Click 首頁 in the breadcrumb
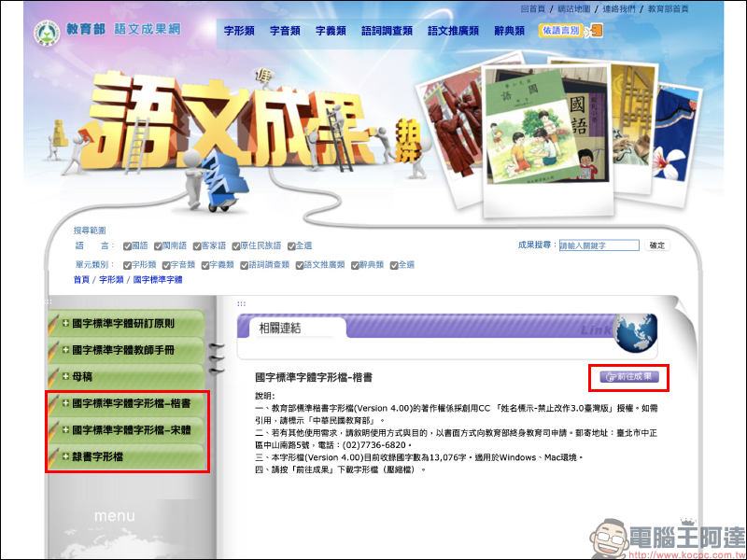 (81, 279)
